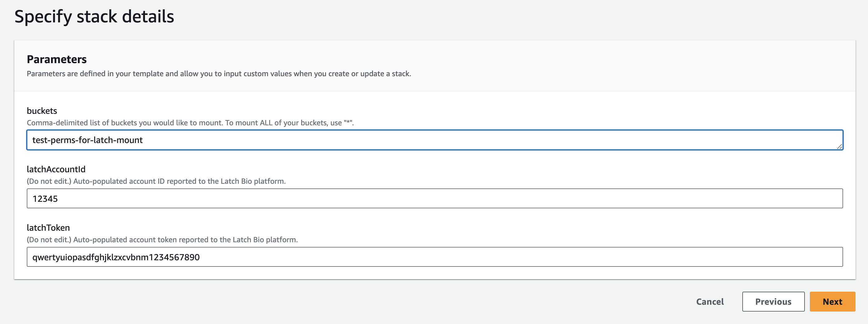Go back with the Previous button

(x=773, y=301)
